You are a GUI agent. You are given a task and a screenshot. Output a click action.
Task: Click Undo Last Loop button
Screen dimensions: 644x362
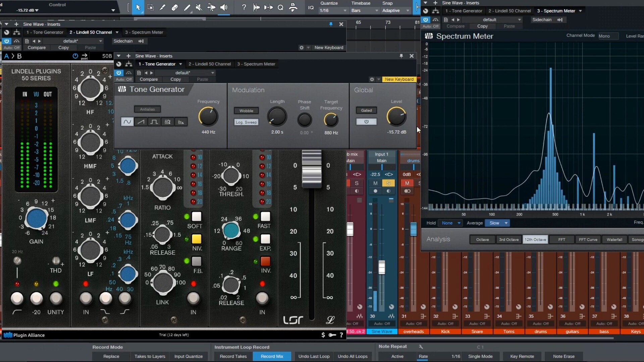click(314, 357)
